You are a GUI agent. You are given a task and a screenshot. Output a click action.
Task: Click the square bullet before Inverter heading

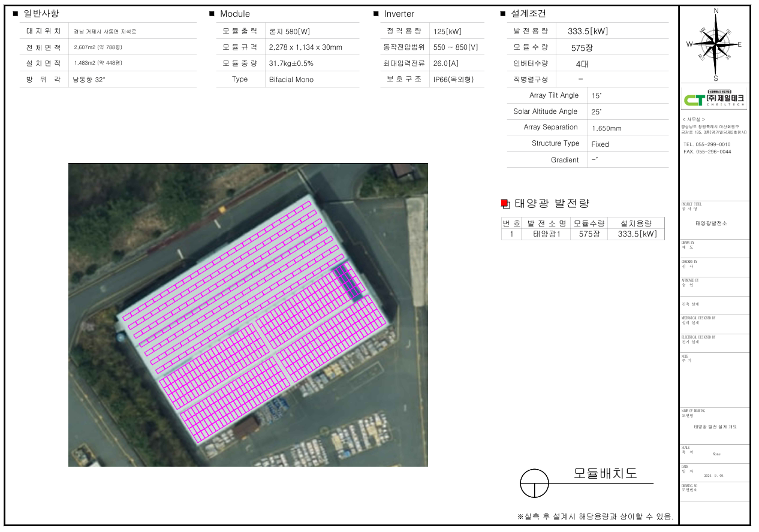click(x=376, y=14)
